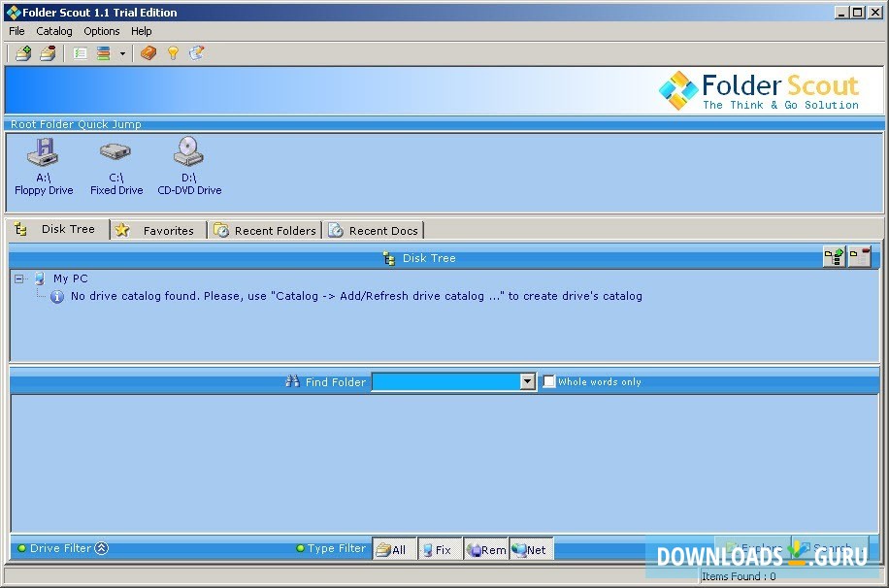Click the Find Folder binoculars icon
889x588 pixels.
click(292, 381)
